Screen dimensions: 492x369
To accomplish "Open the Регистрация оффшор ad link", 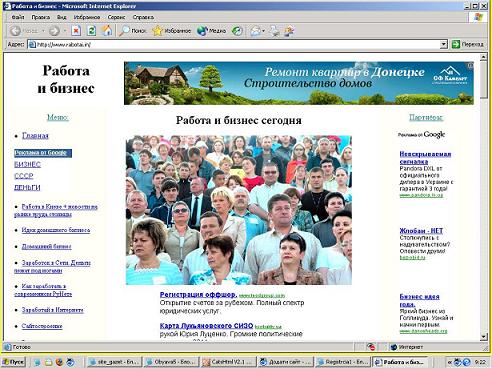I will pos(198,295).
